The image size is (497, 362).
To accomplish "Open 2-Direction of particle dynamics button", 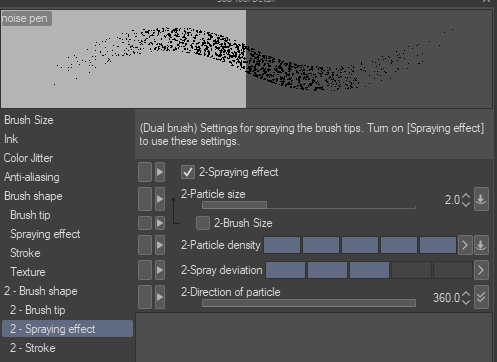I will coord(481,297).
